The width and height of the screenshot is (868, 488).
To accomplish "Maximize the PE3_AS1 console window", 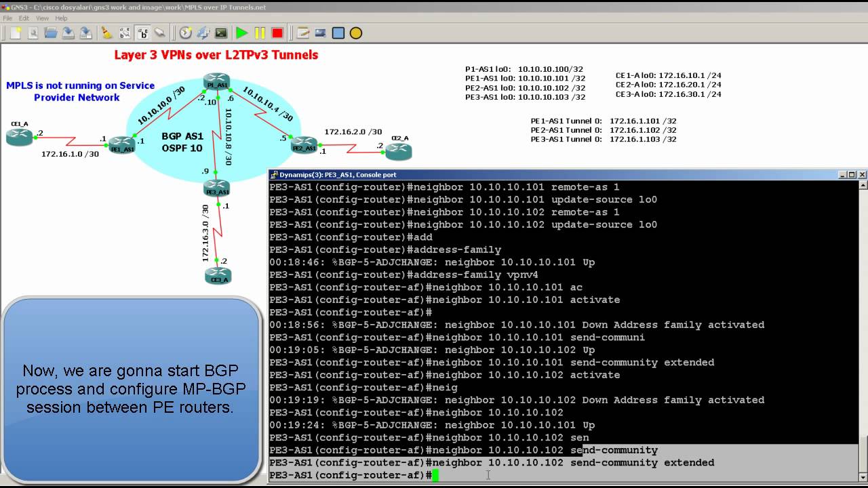I will point(851,175).
